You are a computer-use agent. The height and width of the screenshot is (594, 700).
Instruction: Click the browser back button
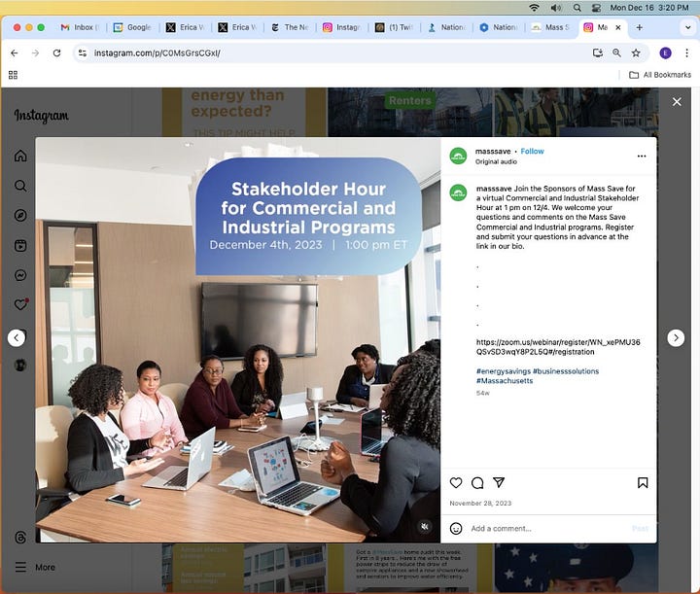point(15,53)
